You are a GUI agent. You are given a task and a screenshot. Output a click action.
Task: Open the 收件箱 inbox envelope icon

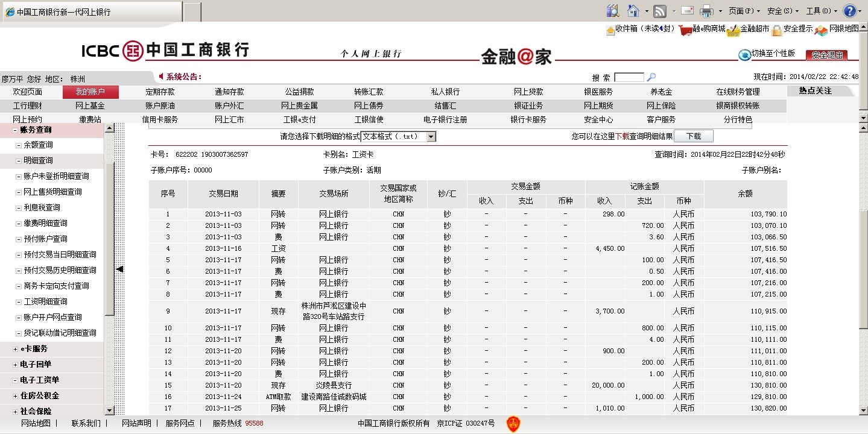click(x=610, y=30)
